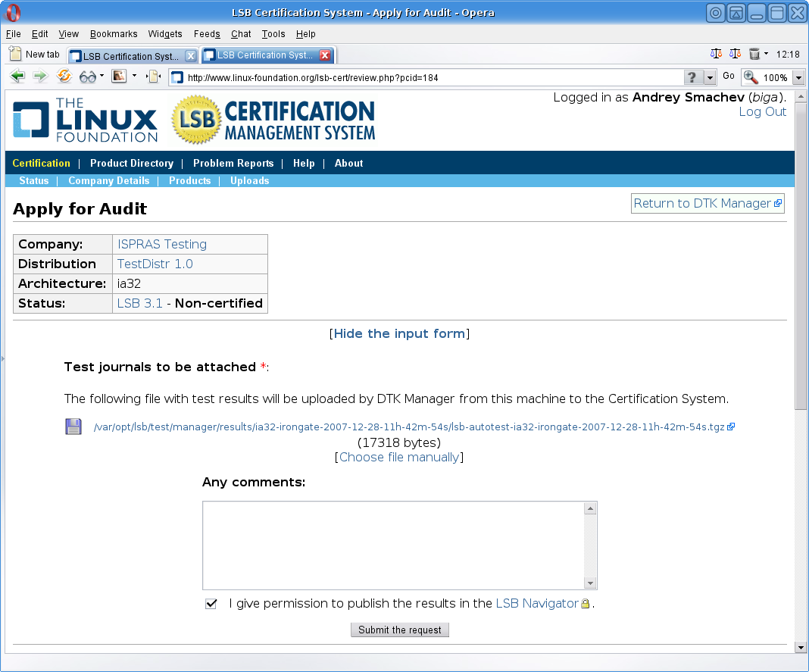Click the glasses view-mode icon
This screenshot has width=809, height=672.
coord(88,77)
